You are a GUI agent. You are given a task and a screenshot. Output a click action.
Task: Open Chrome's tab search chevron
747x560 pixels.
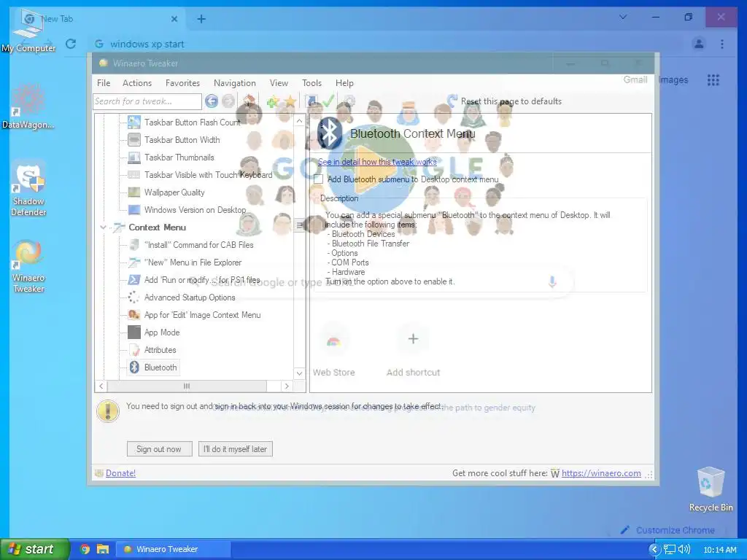click(x=623, y=17)
